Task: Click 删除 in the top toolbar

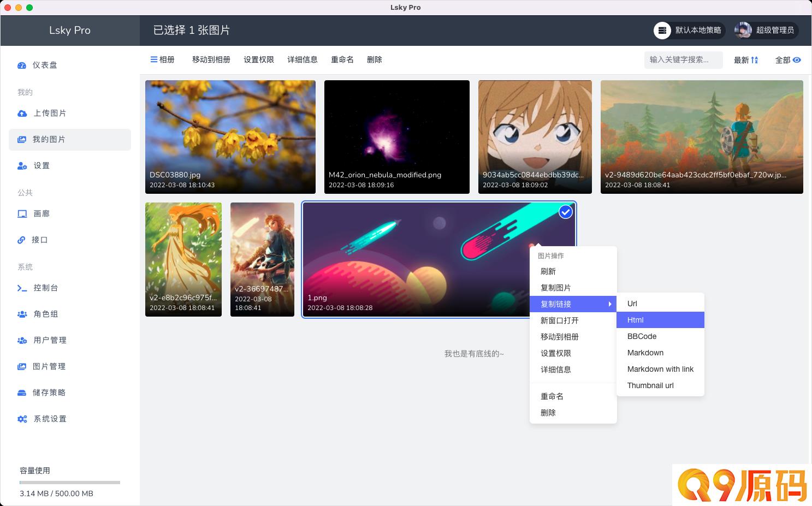Action: 375,59
